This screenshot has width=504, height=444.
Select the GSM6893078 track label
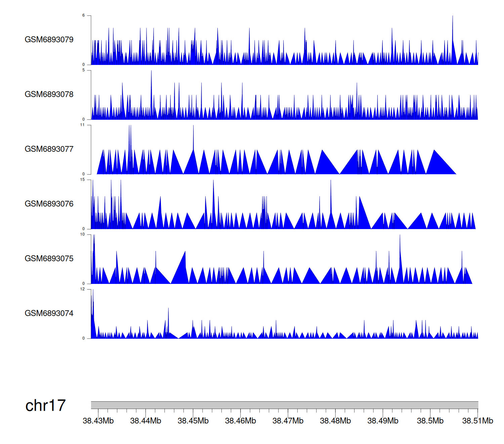pos(49,95)
